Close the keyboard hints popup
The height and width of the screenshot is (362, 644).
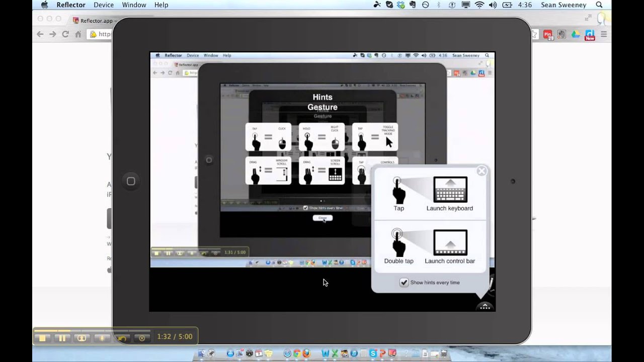[481, 171]
